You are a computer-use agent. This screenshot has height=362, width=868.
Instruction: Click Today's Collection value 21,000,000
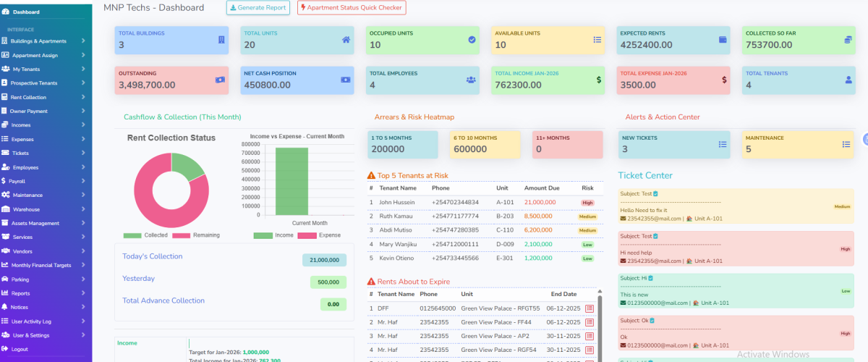click(x=325, y=260)
